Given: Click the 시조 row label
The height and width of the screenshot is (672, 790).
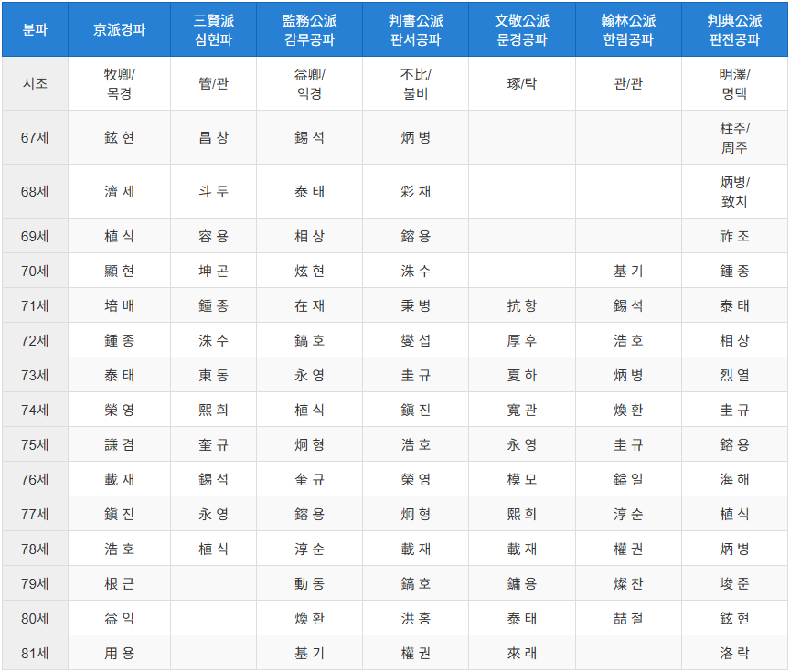Looking at the screenshot, I should (35, 83).
